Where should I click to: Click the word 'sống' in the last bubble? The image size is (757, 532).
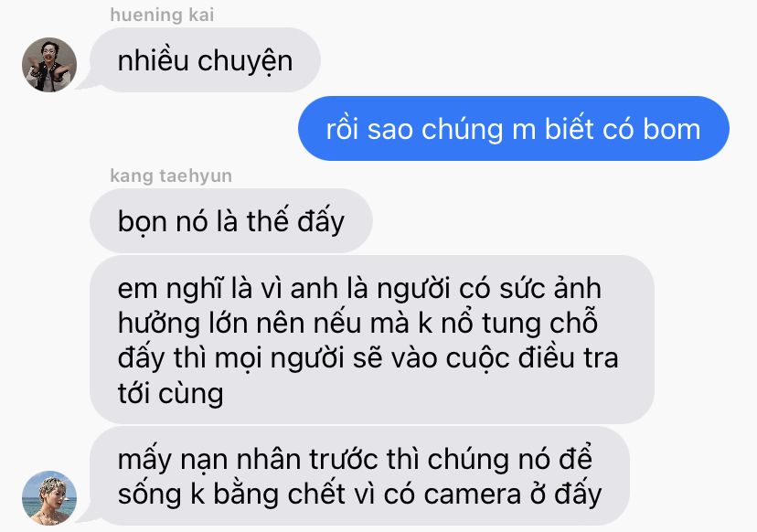click(150, 495)
